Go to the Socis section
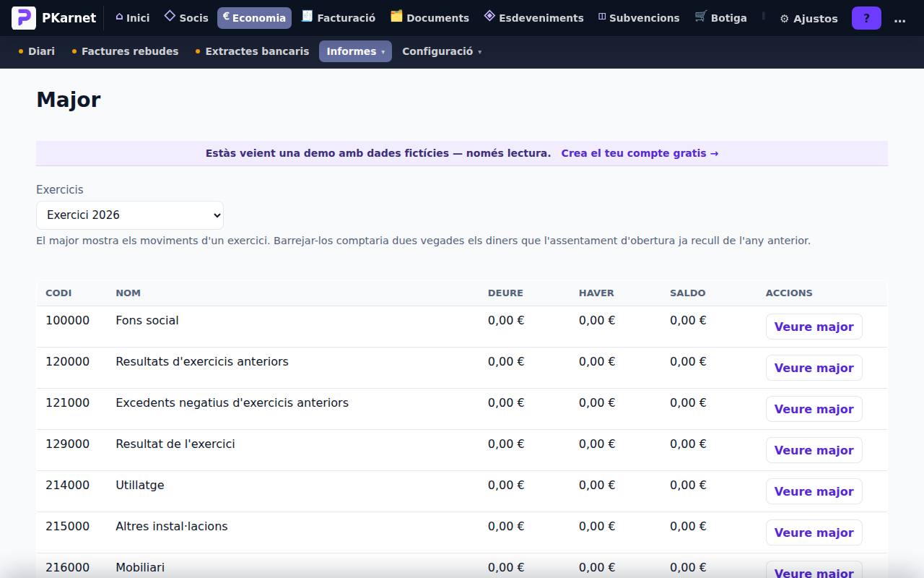The image size is (924, 578). tap(186, 18)
